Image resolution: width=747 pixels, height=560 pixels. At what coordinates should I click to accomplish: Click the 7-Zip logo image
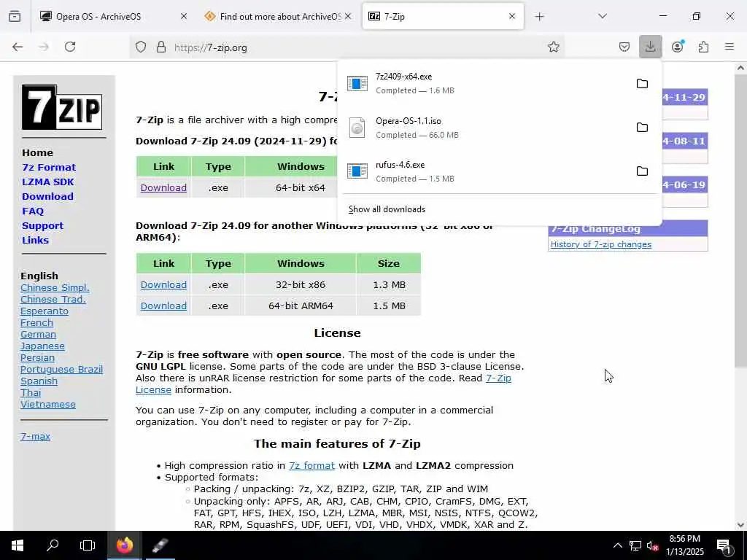click(x=62, y=107)
